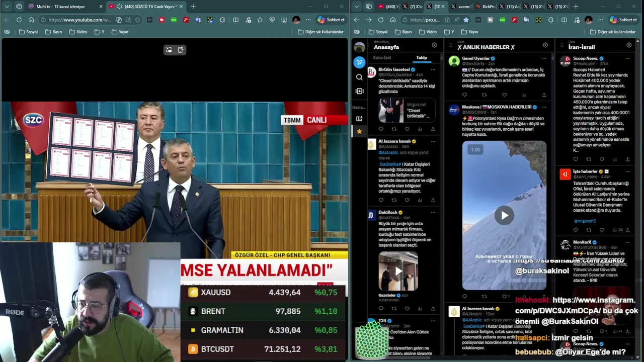This screenshot has height=362, width=644.
Task: Open Extensions puzzle icon in left browser
Action: pyautogui.click(x=222, y=20)
